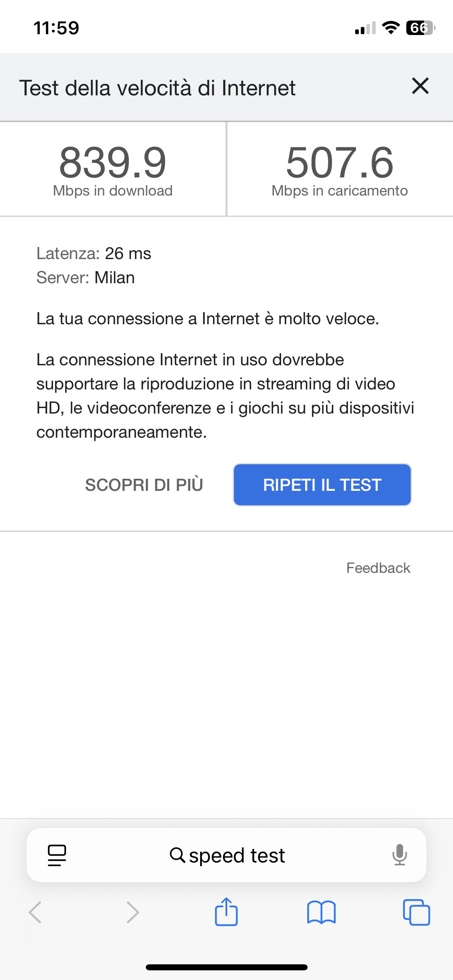Tap the RIPETI IL TEST button
This screenshot has width=453, height=980.
(322, 485)
